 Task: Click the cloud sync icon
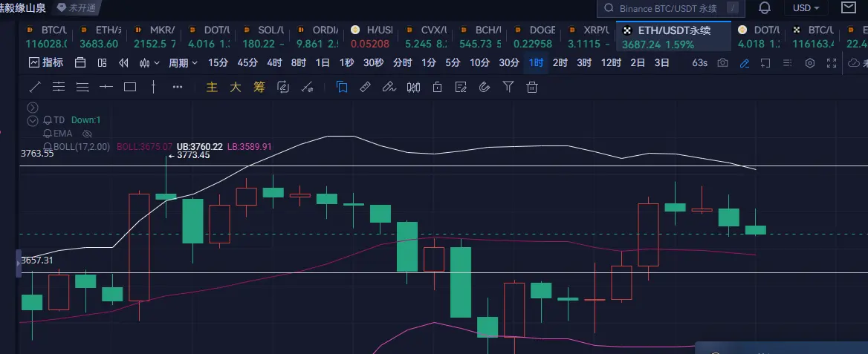point(854,63)
